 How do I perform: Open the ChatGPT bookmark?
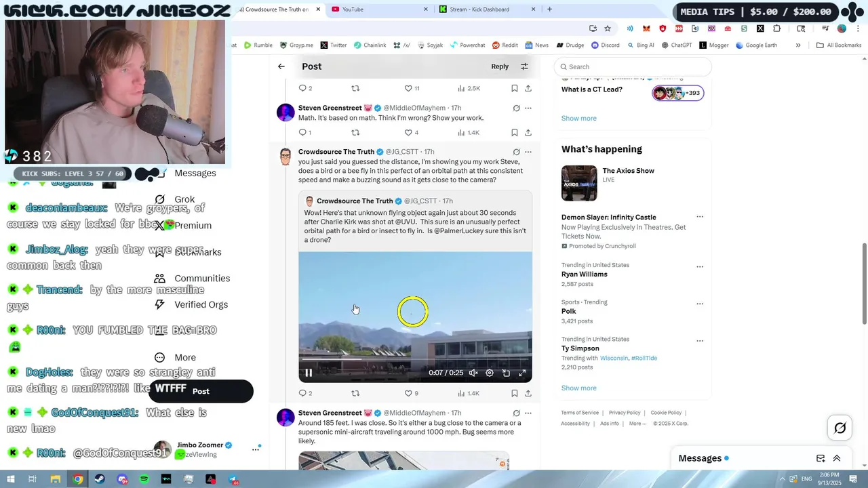(x=676, y=45)
